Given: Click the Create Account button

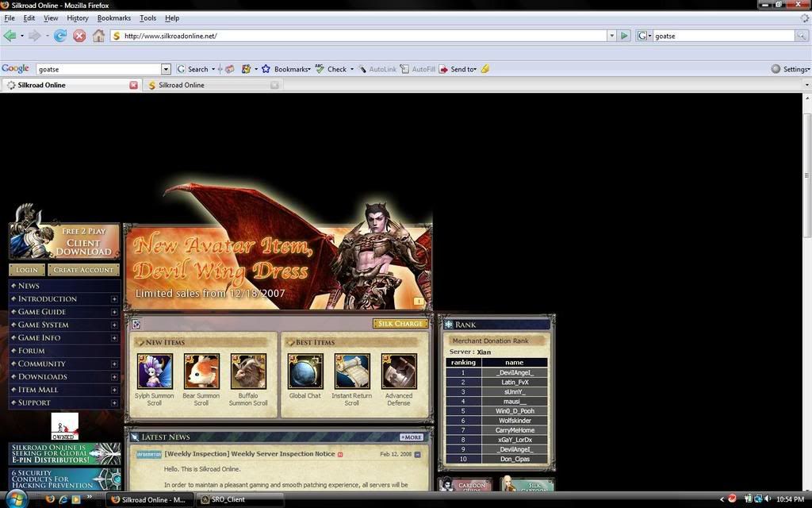Looking at the screenshot, I should (83, 270).
